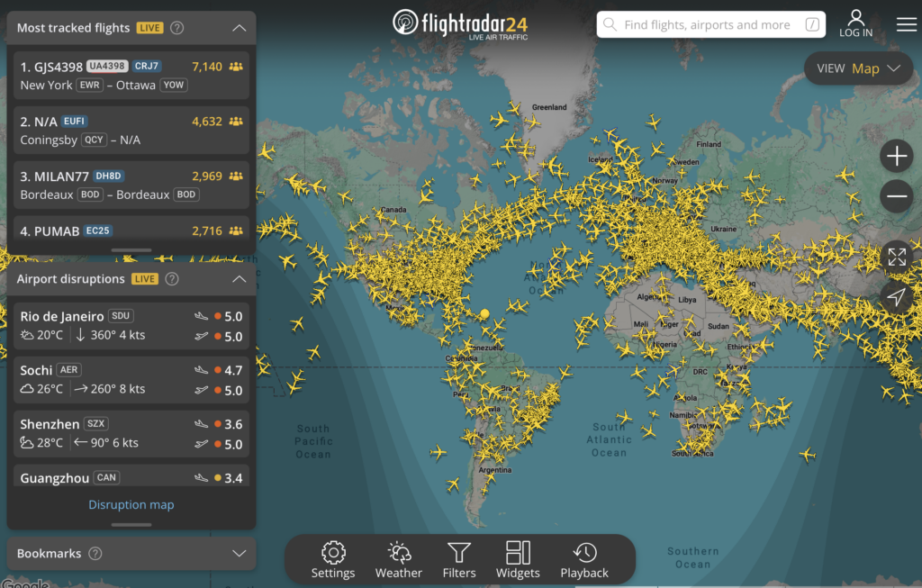This screenshot has height=588, width=922.
Task: Toggle fullscreen map view
Action: [x=896, y=257]
